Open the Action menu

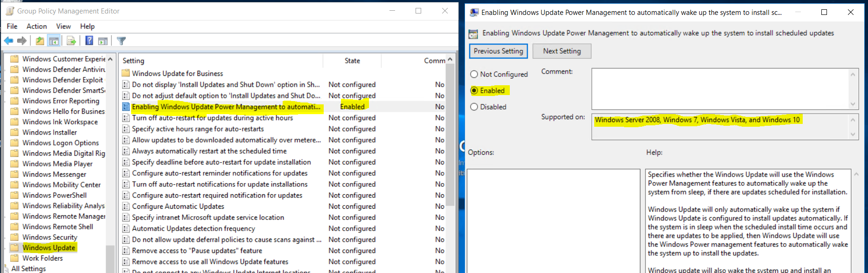(36, 26)
